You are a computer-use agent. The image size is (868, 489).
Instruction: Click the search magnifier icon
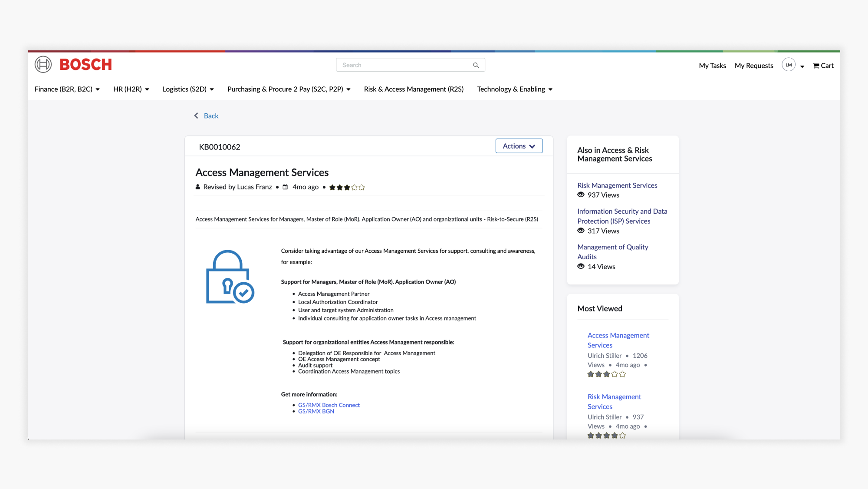tap(476, 65)
